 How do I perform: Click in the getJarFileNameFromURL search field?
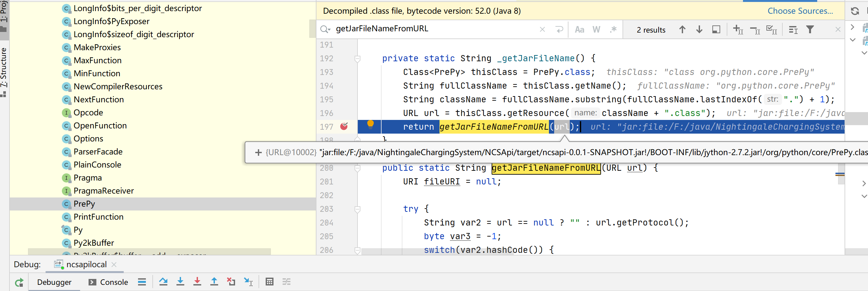435,29
